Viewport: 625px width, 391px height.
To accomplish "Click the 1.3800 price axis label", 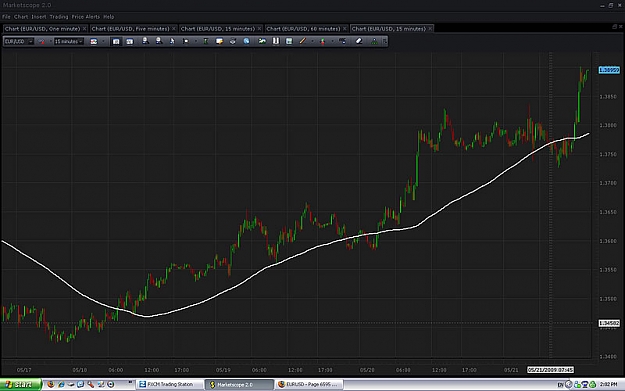I will coord(608,125).
